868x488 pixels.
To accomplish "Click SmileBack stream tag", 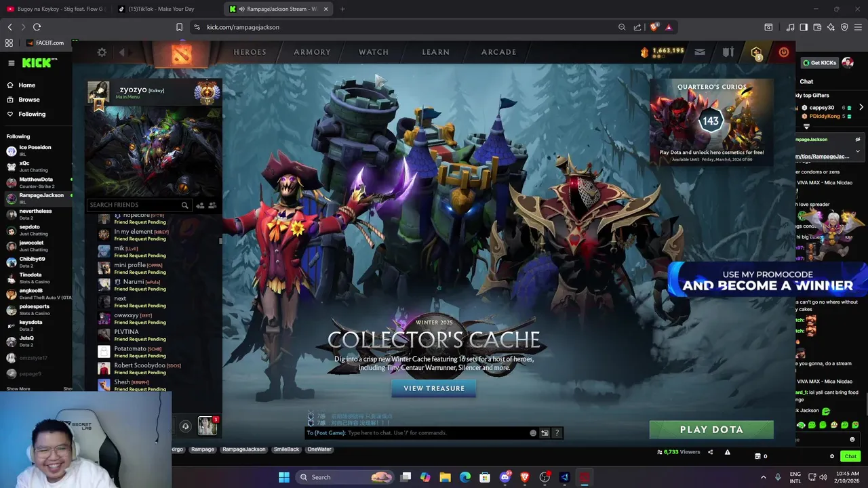I will click(286, 449).
